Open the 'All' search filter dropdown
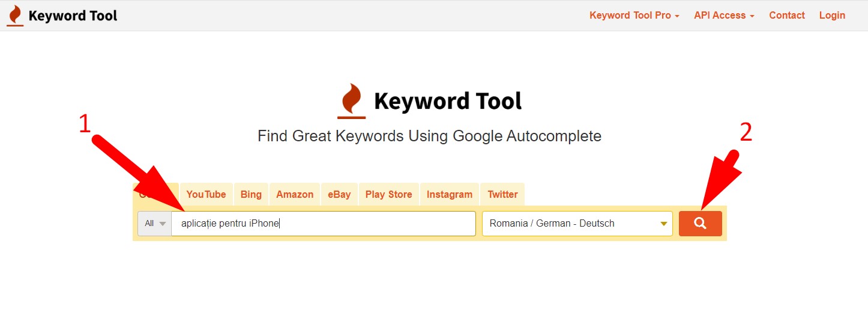 point(155,224)
